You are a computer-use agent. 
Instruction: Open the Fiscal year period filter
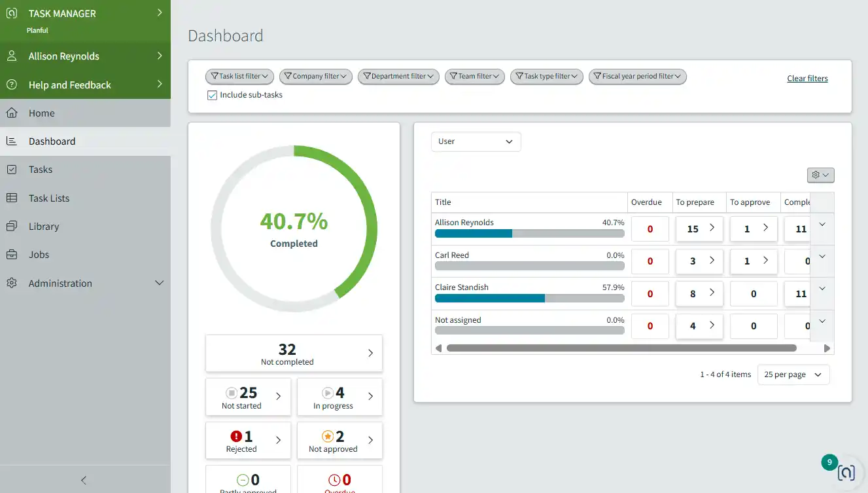click(636, 77)
